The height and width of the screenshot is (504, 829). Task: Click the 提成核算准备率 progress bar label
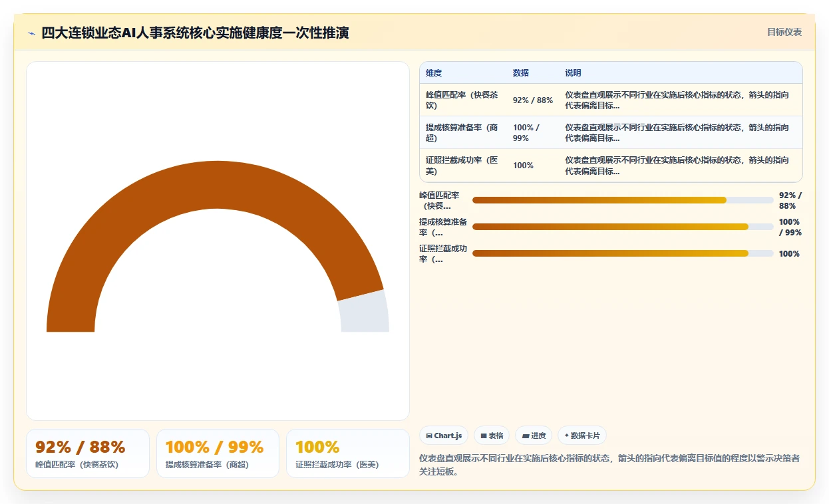(x=443, y=227)
